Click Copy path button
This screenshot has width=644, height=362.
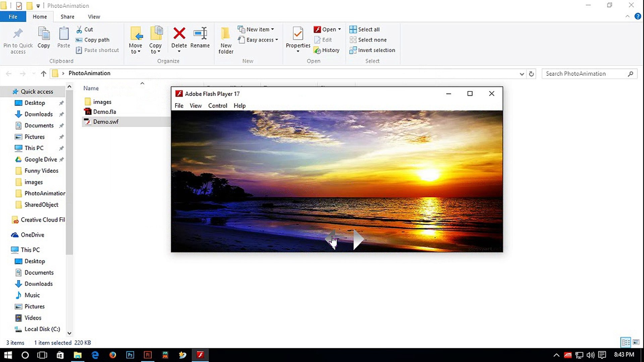coord(96,40)
